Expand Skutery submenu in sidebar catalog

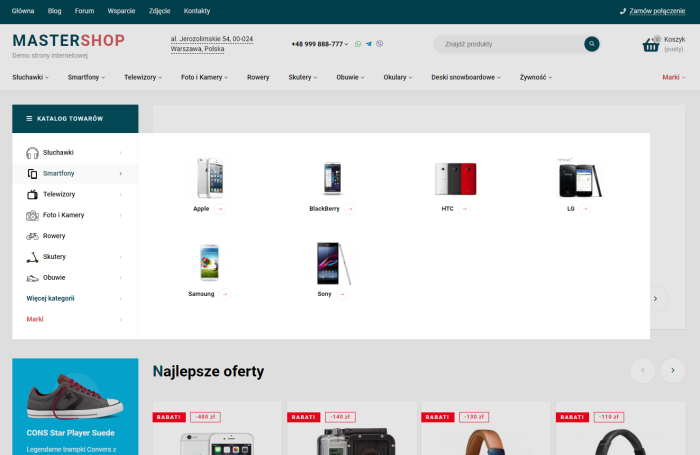pyautogui.click(x=121, y=257)
